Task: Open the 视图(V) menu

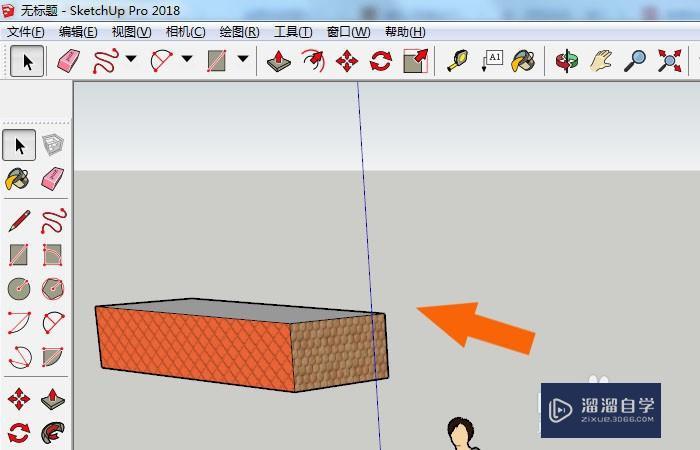Action: pos(131,32)
